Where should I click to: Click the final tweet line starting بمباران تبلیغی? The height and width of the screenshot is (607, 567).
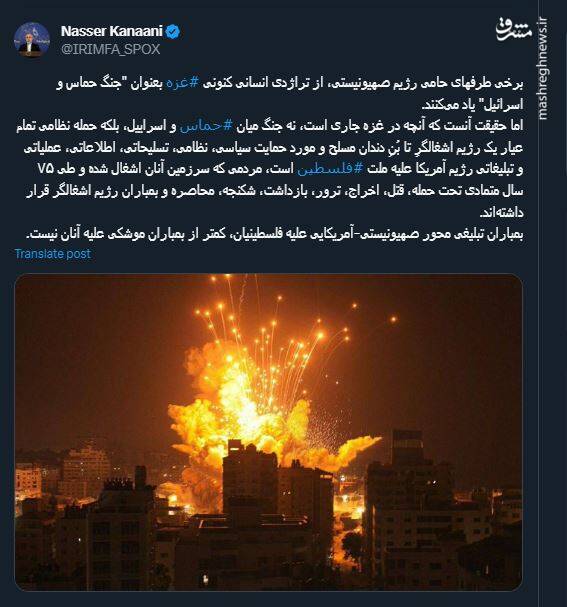[274, 234]
